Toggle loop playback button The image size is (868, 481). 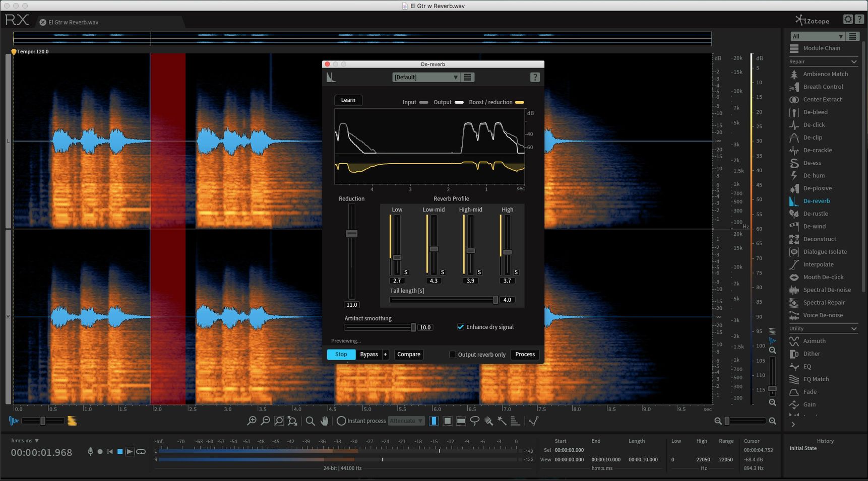point(141,452)
